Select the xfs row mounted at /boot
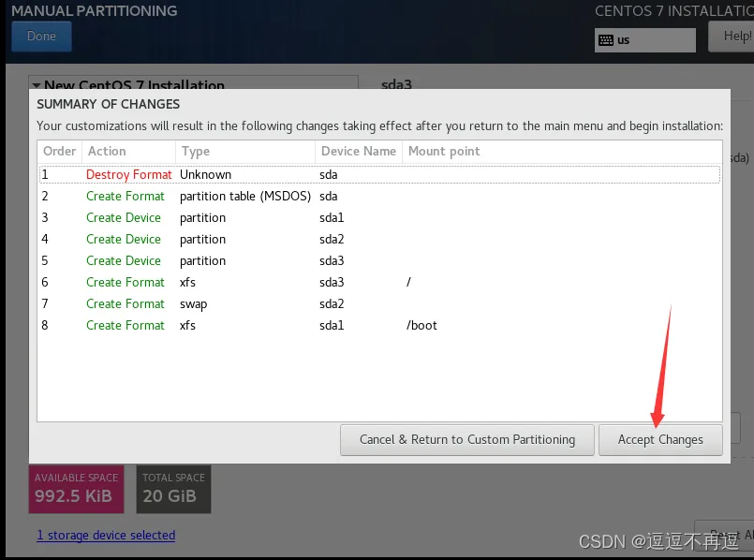754x560 pixels. (379, 326)
